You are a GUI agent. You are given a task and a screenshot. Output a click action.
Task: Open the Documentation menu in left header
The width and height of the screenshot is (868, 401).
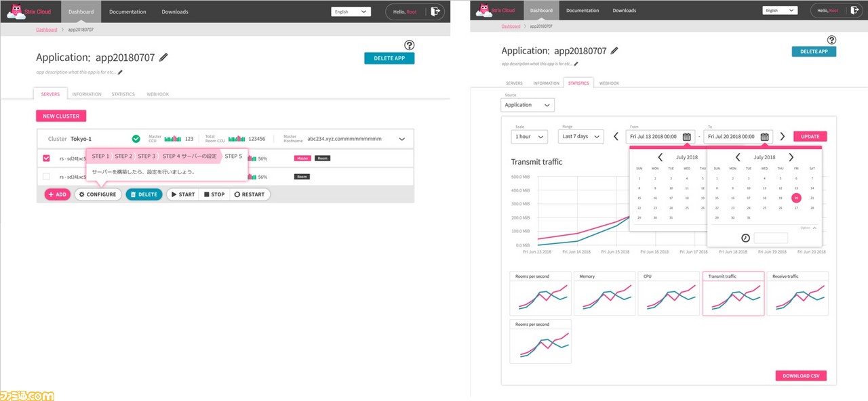(127, 12)
